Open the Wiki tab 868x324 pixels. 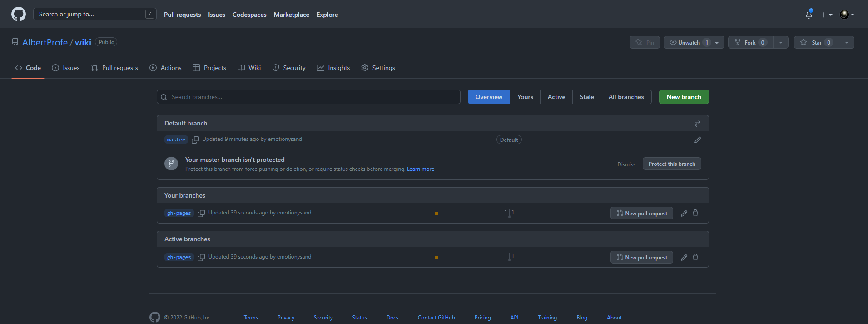(x=249, y=68)
